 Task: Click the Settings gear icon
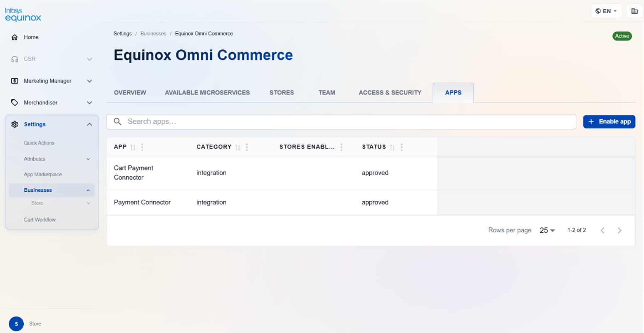(x=15, y=124)
